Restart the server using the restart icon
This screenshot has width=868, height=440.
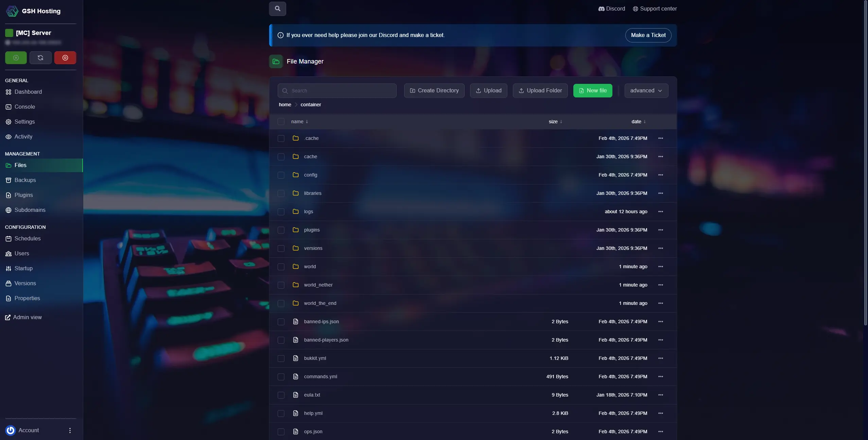[41, 58]
